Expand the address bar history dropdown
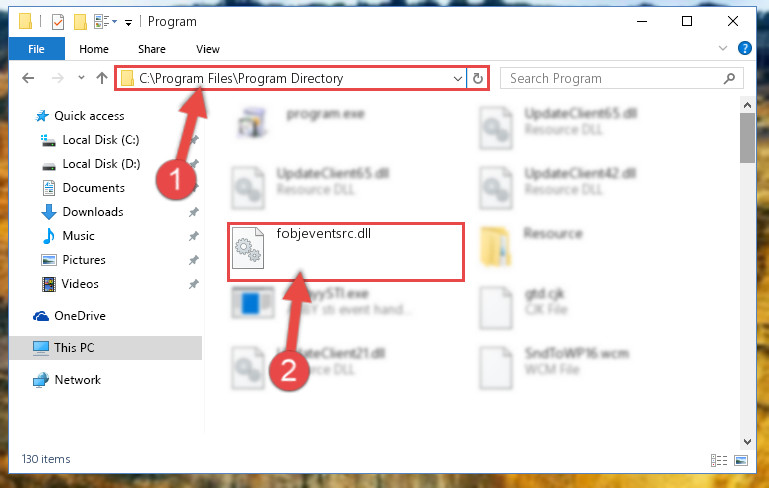 click(x=458, y=78)
